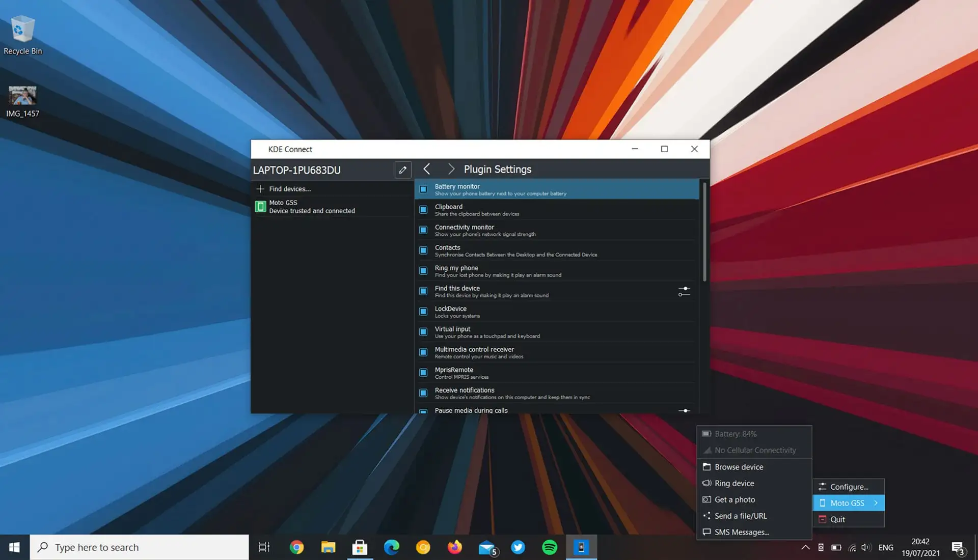Show hidden icons in the system tray
This screenshot has height=560, width=978.
tap(805, 547)
